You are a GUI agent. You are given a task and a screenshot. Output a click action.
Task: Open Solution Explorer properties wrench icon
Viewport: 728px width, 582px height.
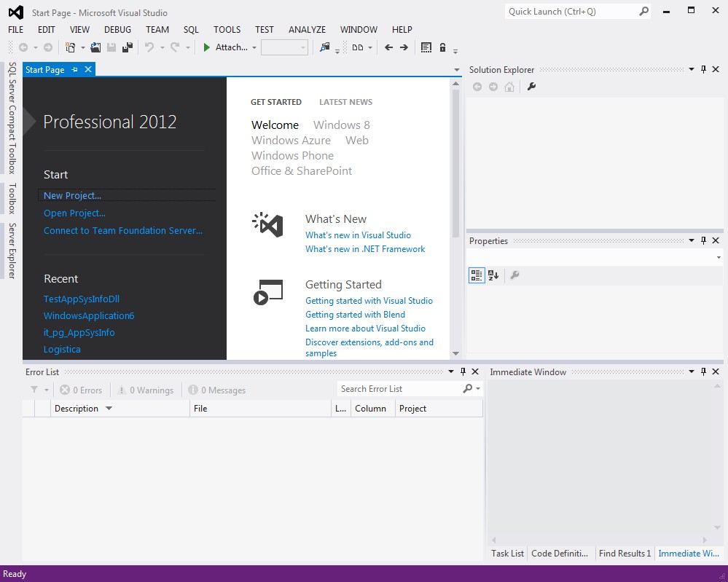[531, 87]
